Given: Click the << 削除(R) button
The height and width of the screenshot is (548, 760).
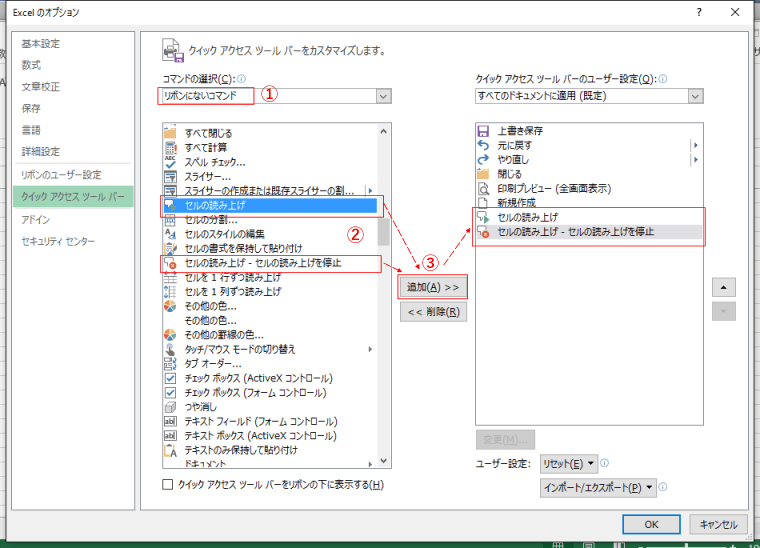Looking at the screenshot, I should (x=433, y=312).
